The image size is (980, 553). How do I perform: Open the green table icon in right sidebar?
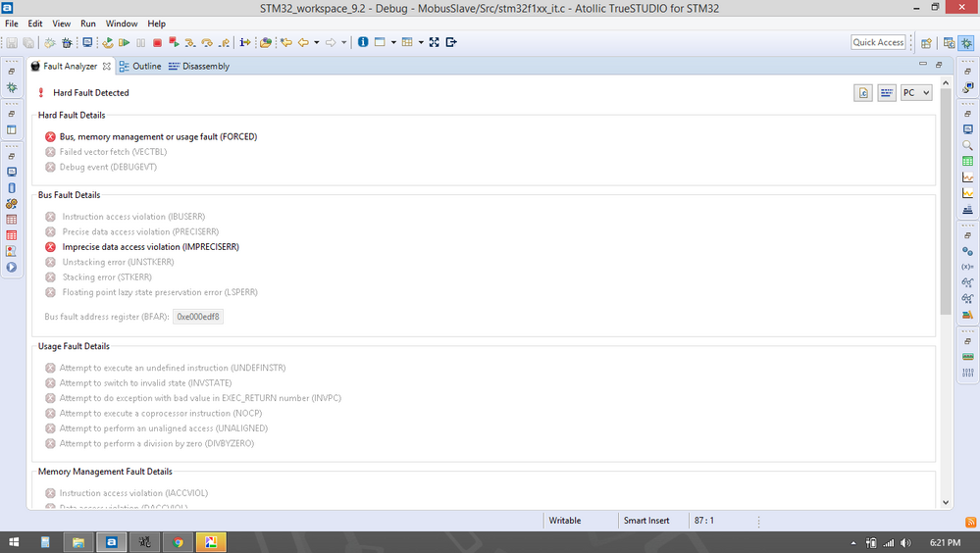click(x=967, y=161)
